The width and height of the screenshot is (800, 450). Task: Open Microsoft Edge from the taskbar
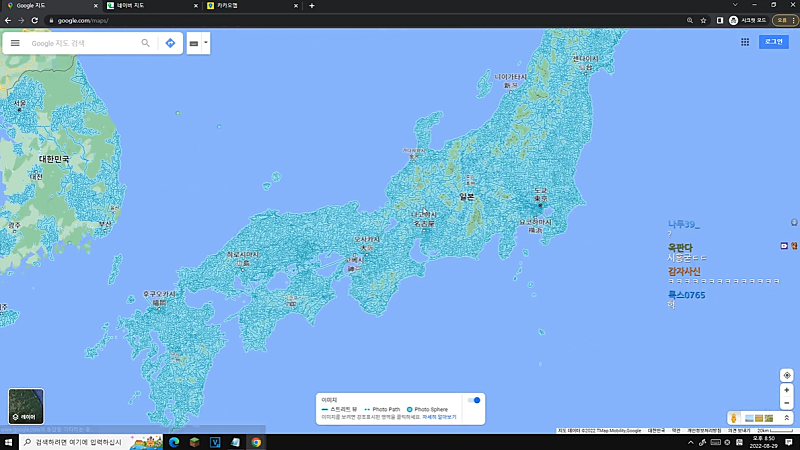172,441
